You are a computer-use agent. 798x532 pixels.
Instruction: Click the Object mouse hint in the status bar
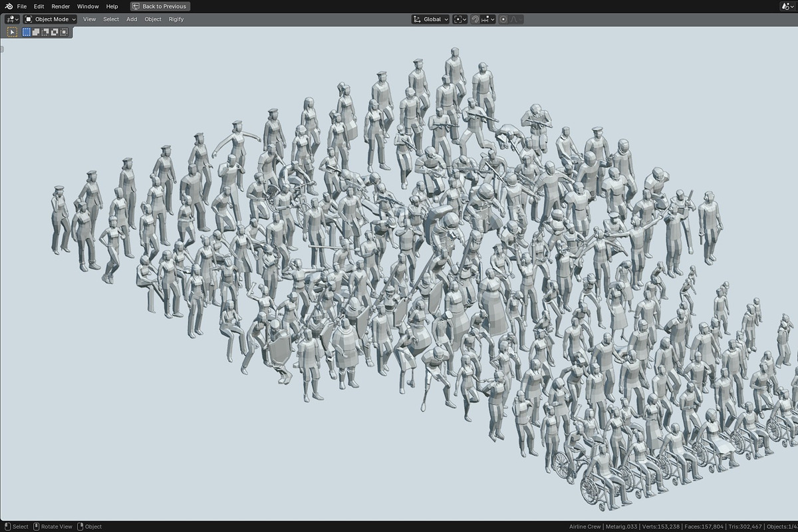[x=89, y=527]
